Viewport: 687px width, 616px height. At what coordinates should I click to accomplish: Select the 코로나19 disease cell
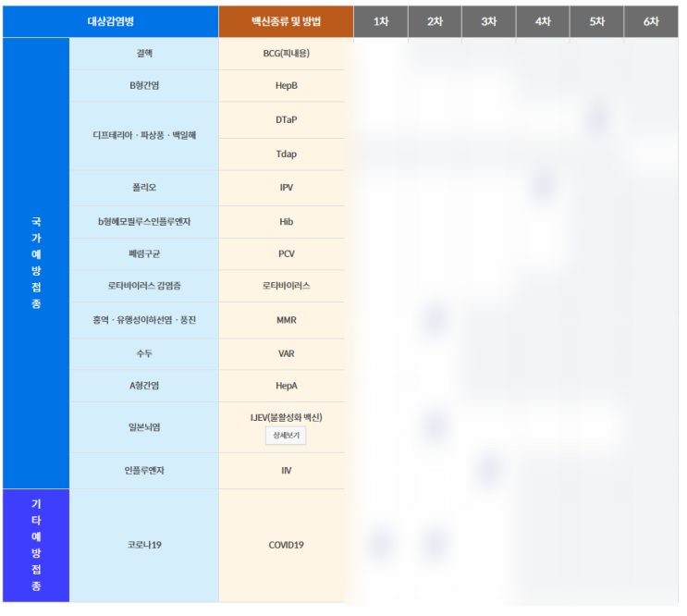tap(144, 546)
